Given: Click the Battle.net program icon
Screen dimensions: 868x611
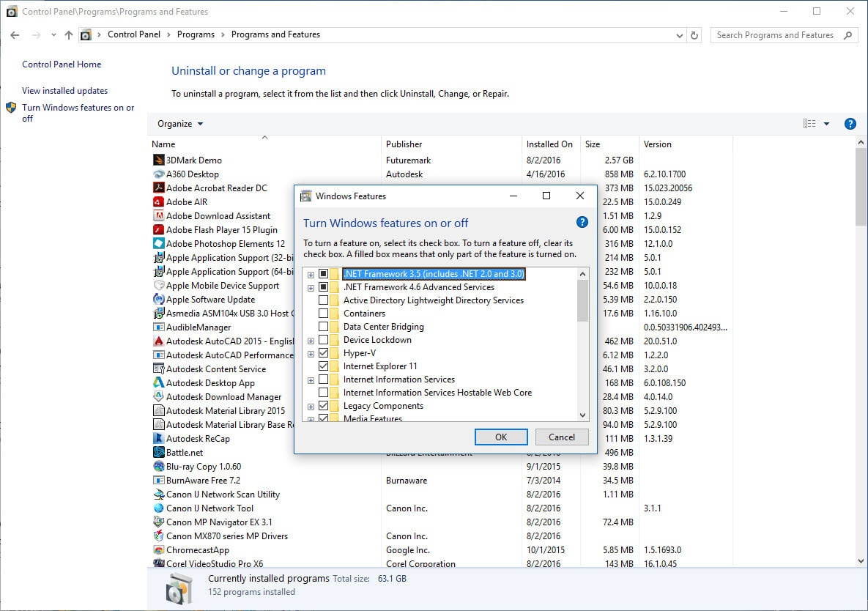Looking at the screenshot, I should pos(158,453).
